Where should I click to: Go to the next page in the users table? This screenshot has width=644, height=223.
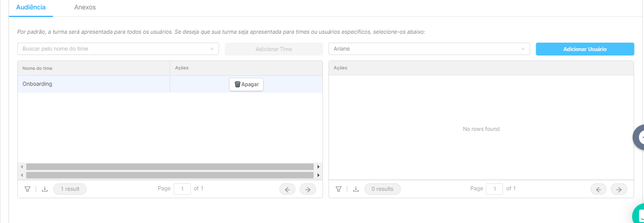pos(619,189)
